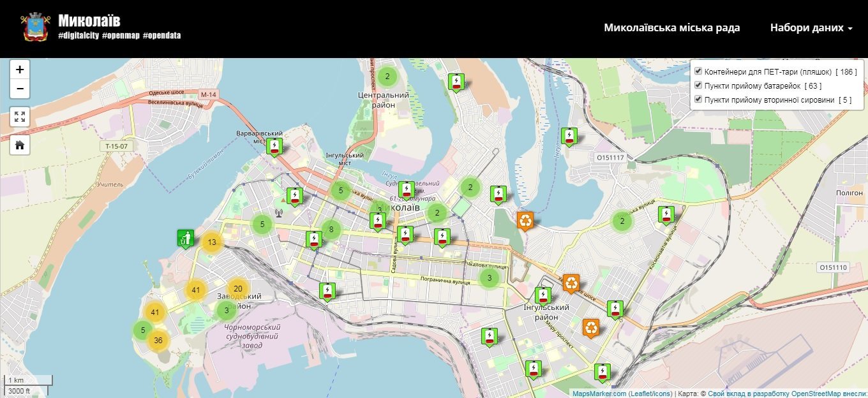Click the zoom out minus button
This screenshot has width=868, height=398.
point(20,89)
